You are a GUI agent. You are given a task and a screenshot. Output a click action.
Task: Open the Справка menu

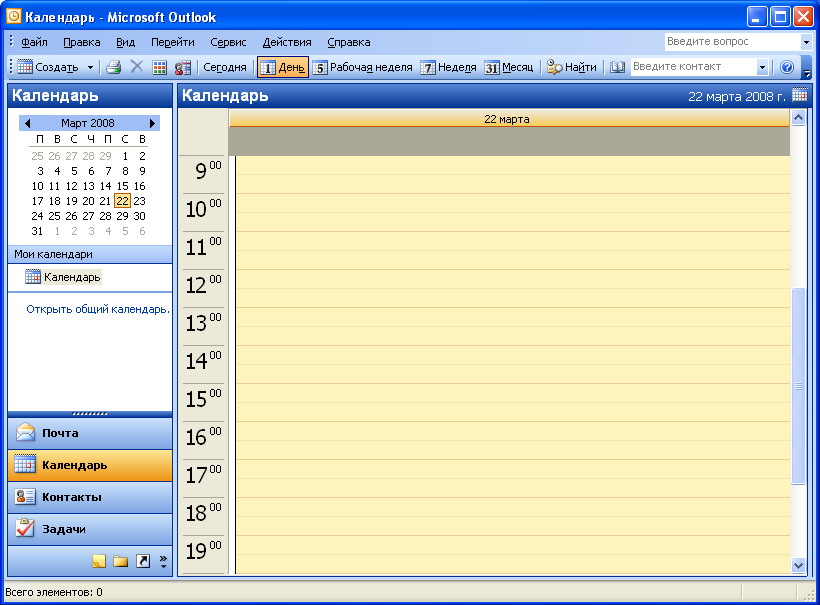coord(349,42)
